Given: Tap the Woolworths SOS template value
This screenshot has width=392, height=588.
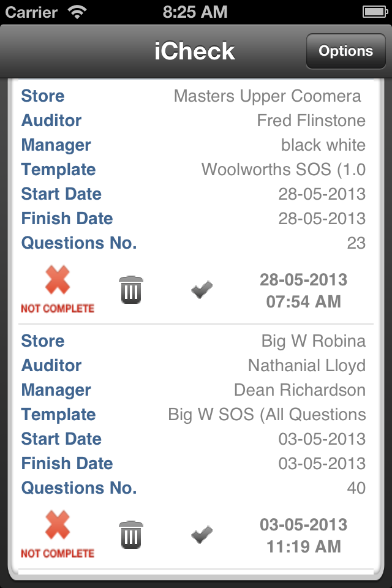Looking at the screenshot, I should (x=283, y=170).
